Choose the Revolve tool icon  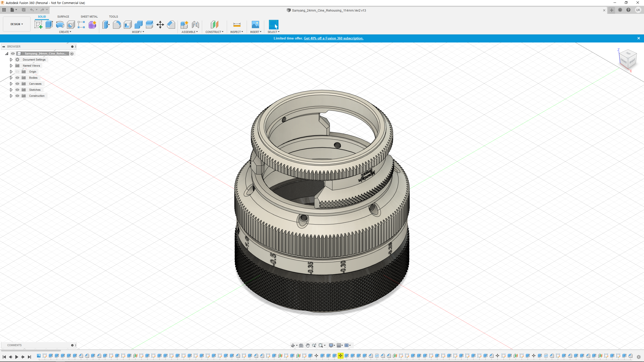pyautogui.click(x=60, y=25)
